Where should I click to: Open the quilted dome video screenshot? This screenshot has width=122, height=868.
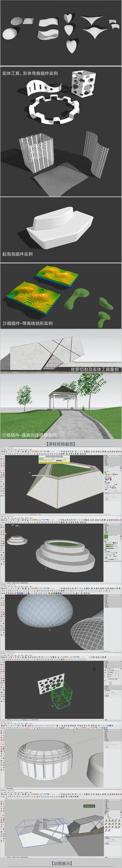(x=61, y=618)
